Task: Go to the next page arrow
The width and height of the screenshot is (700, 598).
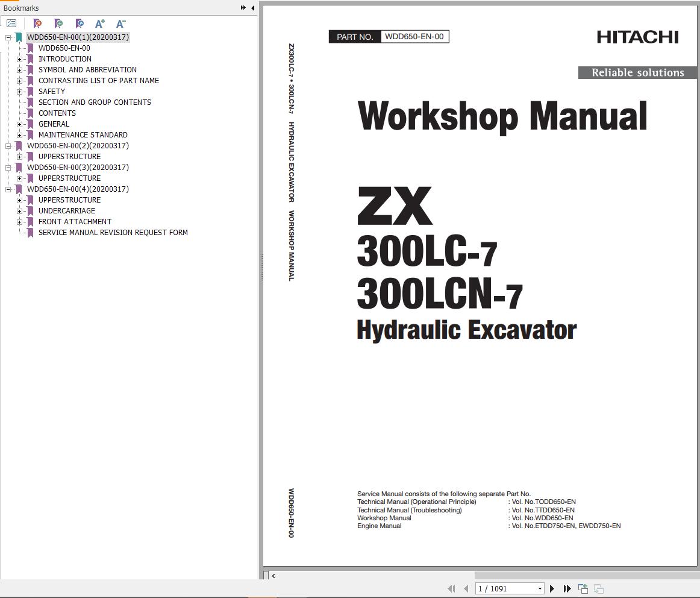Action: (552, 588)
